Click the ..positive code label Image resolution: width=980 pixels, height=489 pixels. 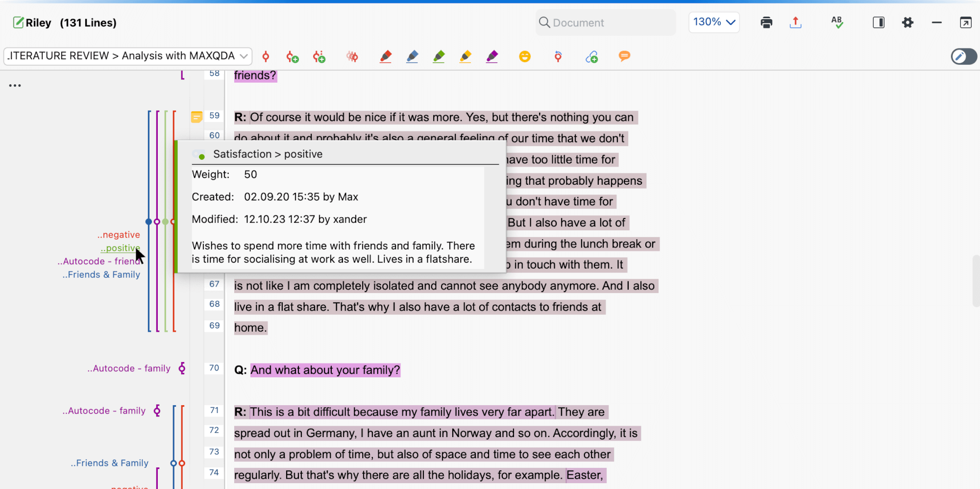[120, 248]
